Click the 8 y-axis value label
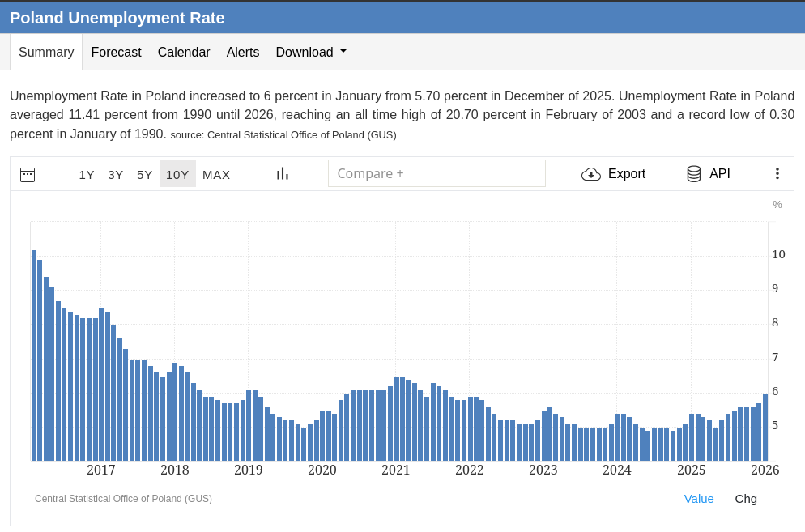The width and height of the screenshot is (805, 532). click(775, 323)
